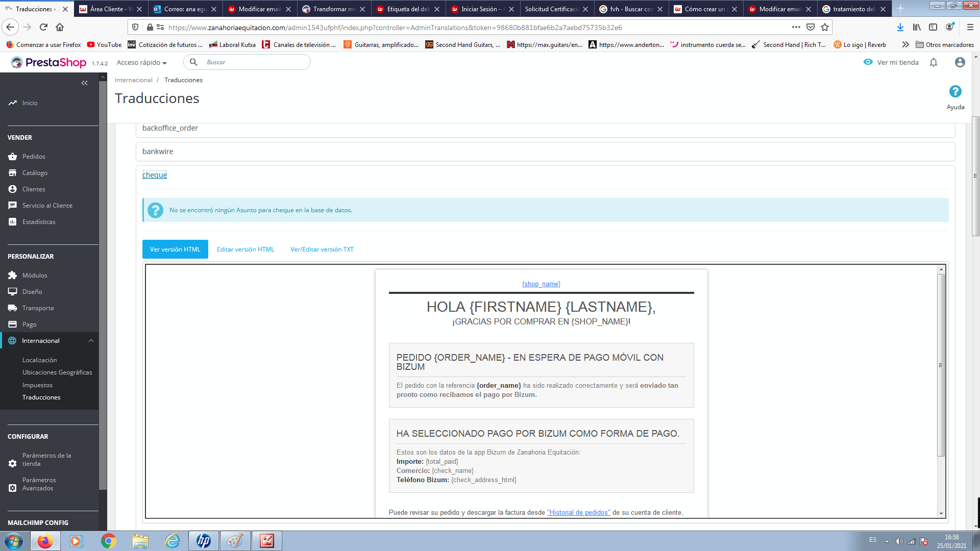Open Otros marcadores bookmarks folder
This screenshot has width=980, height=551.
tap(945, 44)
